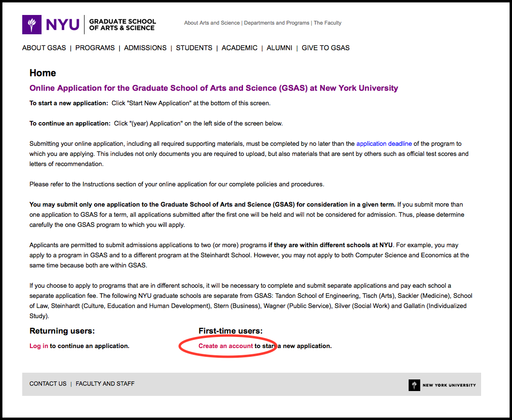Open The Faculty link in header

point(327,23)
